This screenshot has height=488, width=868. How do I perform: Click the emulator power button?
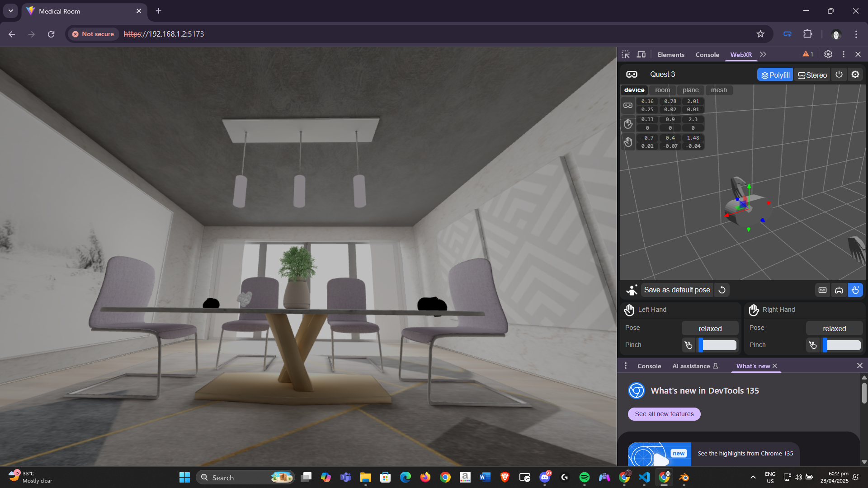click(x=839, y=75)
